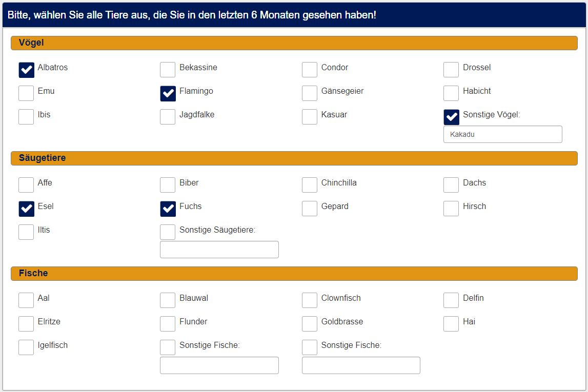Select the Condor option

[310, 70]
